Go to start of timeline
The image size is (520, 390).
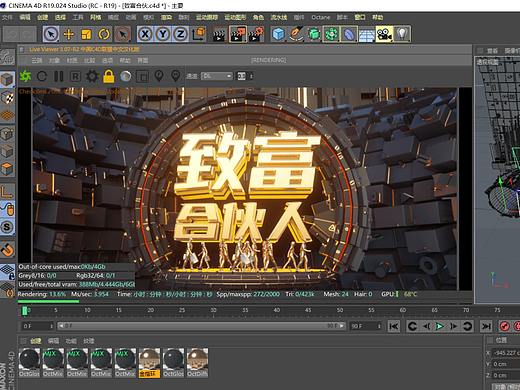[x=394, y=326]
